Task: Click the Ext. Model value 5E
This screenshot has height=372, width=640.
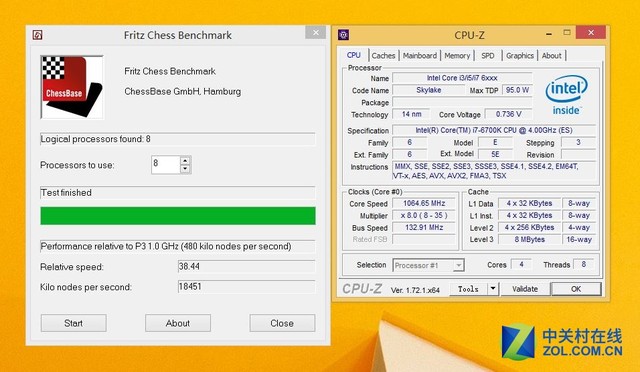Action: click(495, 154)
